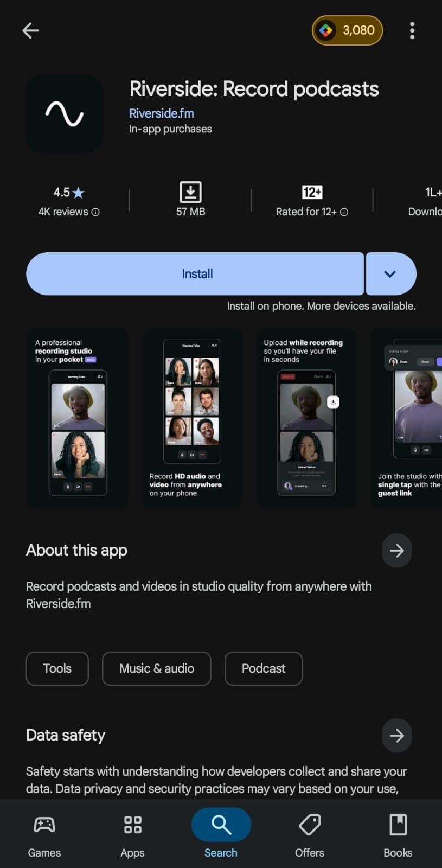
Task: Tap the 'Safety starts with understanding' paragraph
Action: [x=216, y=780]
